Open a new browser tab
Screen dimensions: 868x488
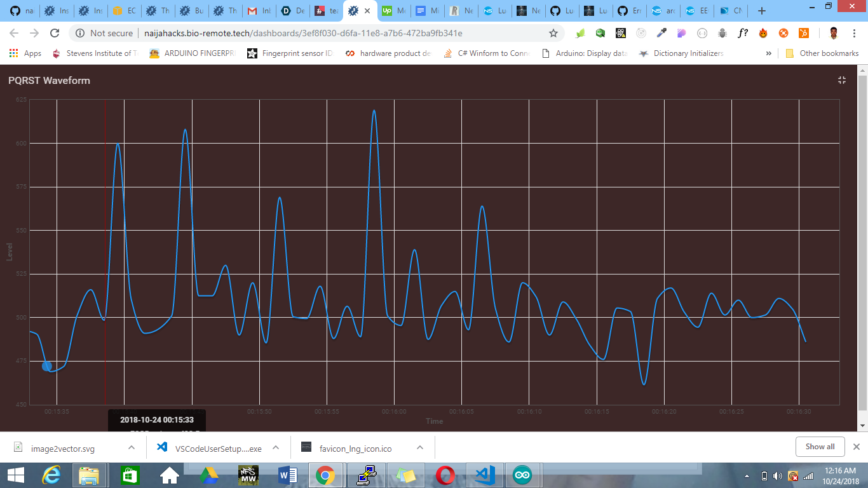[762, 11]
